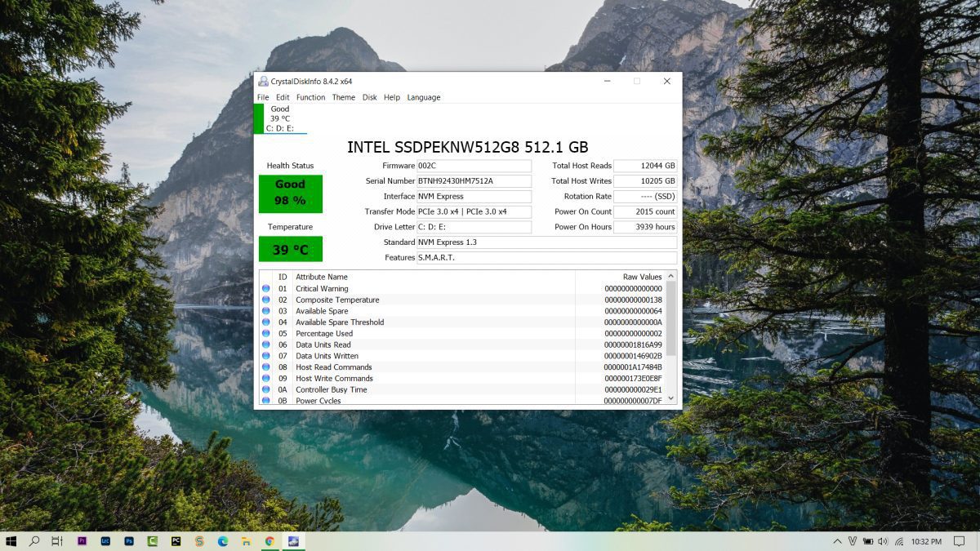
Task: Click the Total Host Reads value 12044 GB
Action: [645, 166]
